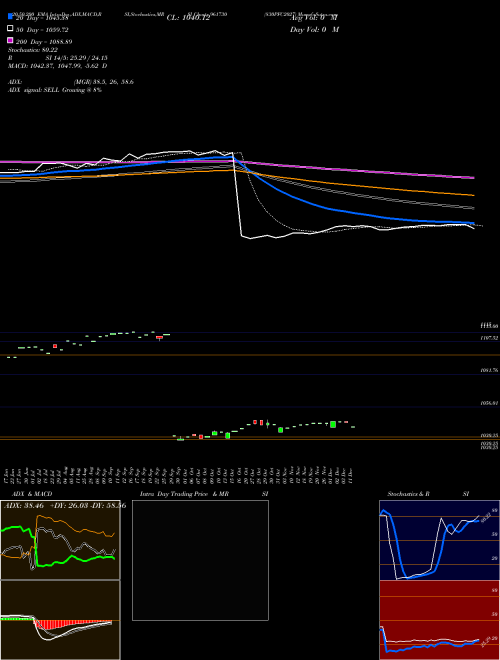Select the '50 Day = 1059.72' legend text

point(42,30)
